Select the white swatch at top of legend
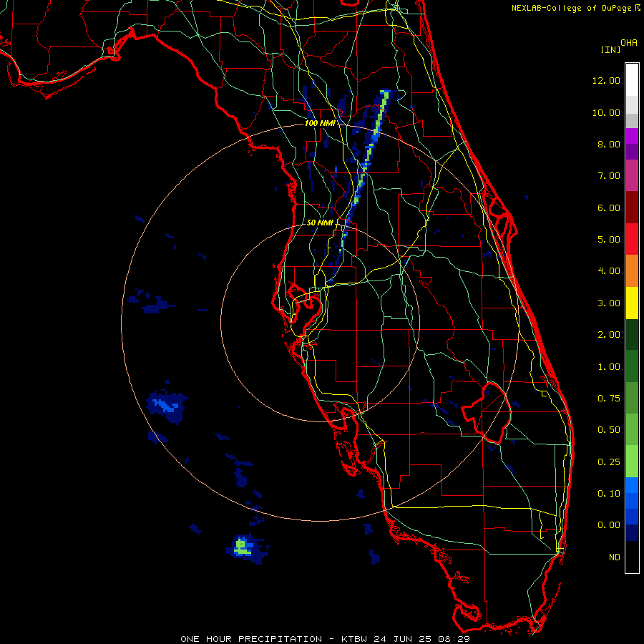Image resolution: width=644 pixels, height=644 pixels. [x=632, y=80]
